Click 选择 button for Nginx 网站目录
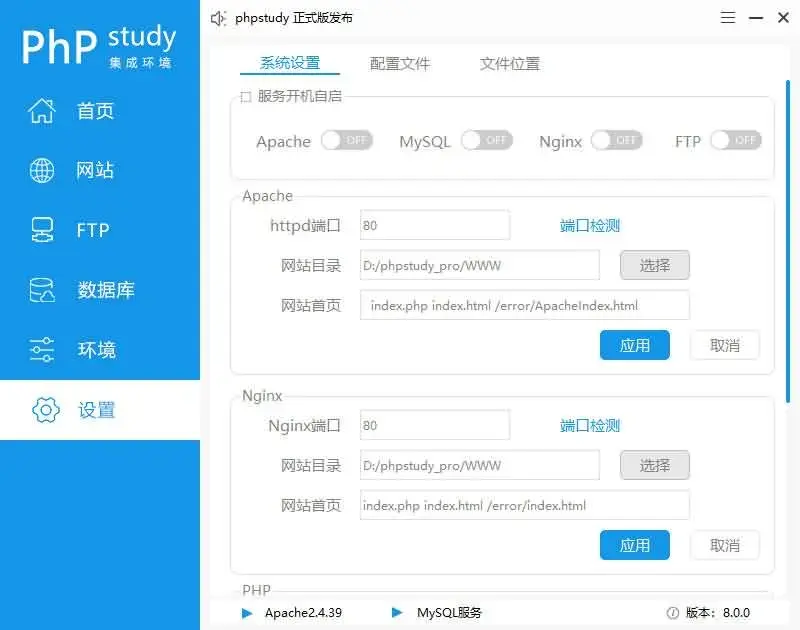 (x=655, y=465)
